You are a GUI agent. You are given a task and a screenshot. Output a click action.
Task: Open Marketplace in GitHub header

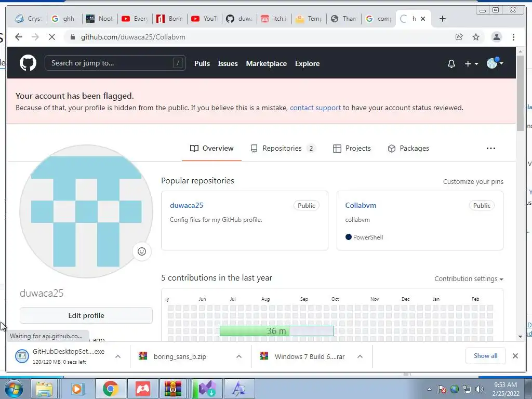(x=267, y=63)
